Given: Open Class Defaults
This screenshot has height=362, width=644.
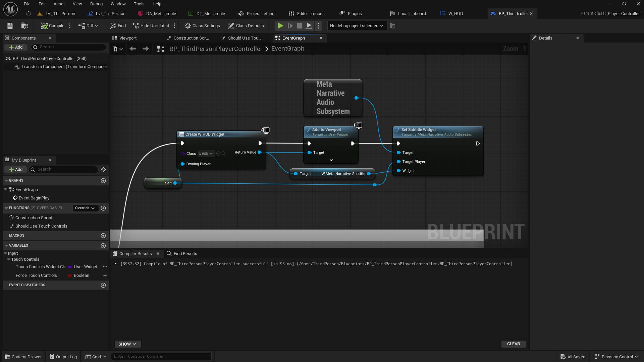Looking at the screenshot, I should (246, 25).
